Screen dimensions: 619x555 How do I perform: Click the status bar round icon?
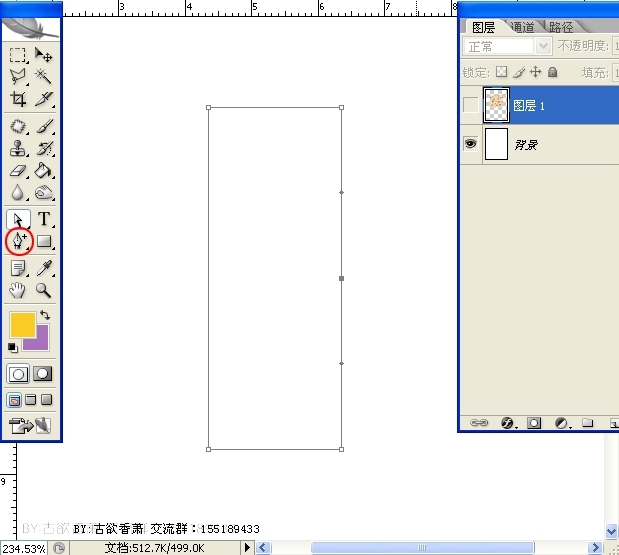(x=59, y=548)
